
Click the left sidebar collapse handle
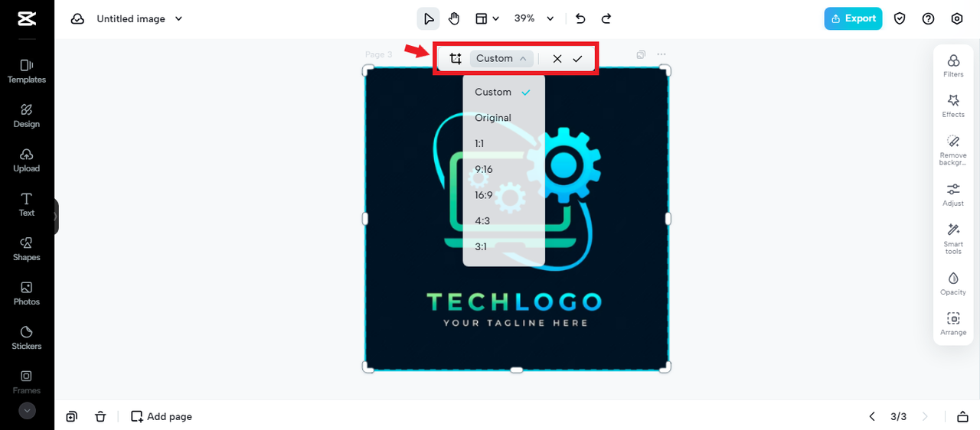pos(56,217)
